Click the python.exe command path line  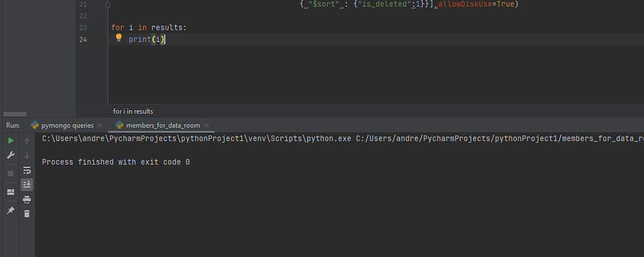[x=343, y=139]
